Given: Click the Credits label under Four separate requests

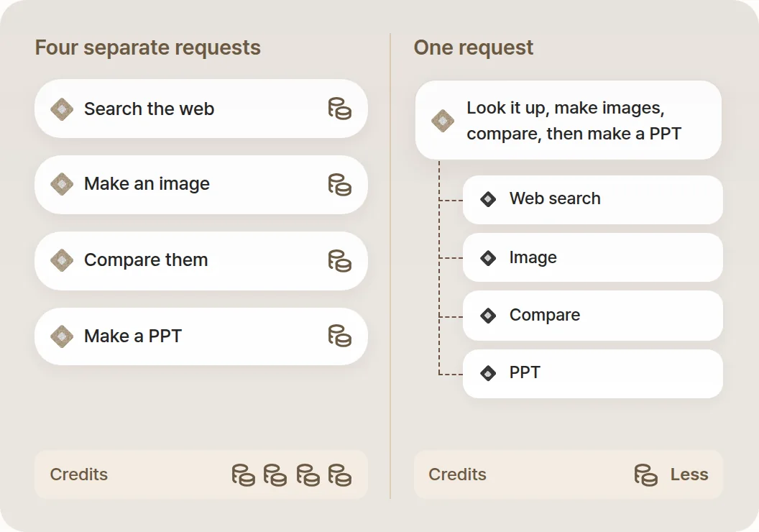Looking at the screenshot, I should pyautogui.click(x=79, y=474).
